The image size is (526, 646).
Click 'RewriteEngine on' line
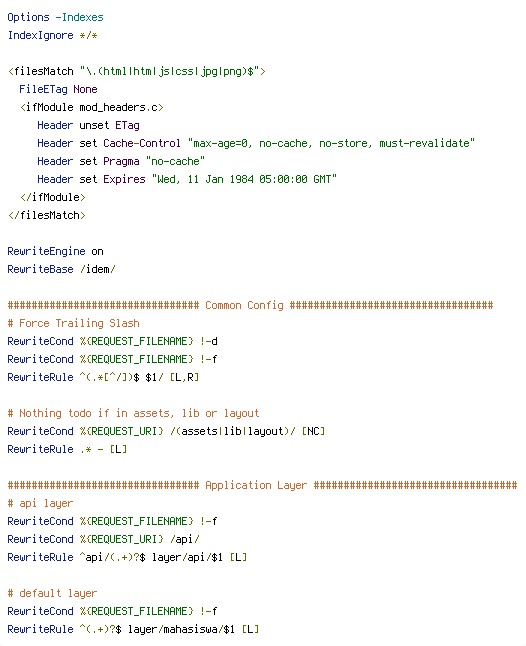(x=55, y=251)
